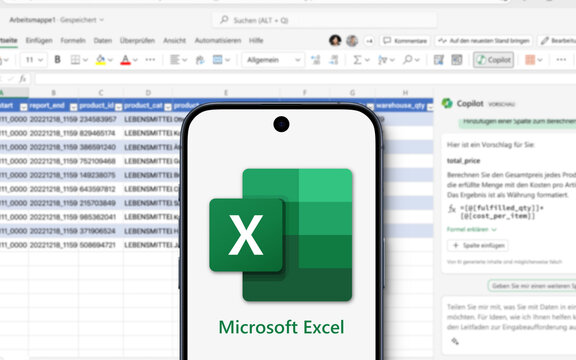576x360 pixels.
Task: Click the wrap text icon
Action: pyautogui.click(x=200, y=60)
